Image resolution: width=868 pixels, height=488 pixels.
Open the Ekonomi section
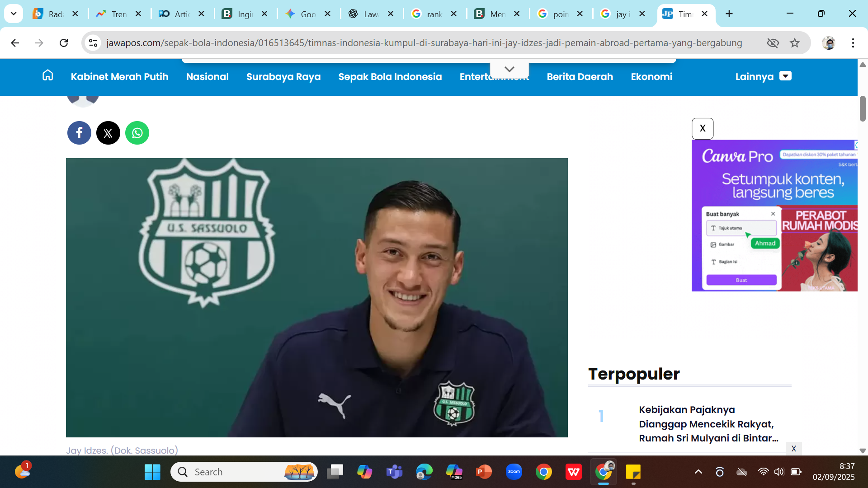pyautogui.click(x=651, y=76)
